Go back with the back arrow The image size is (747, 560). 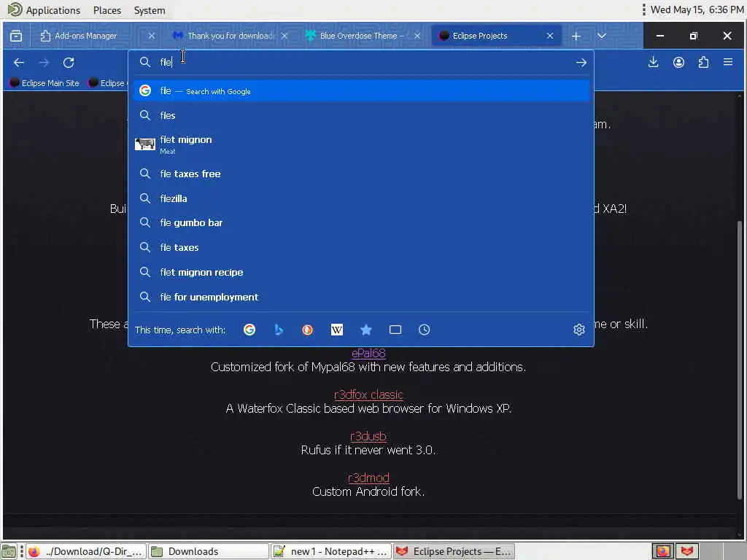pos(18,63)
